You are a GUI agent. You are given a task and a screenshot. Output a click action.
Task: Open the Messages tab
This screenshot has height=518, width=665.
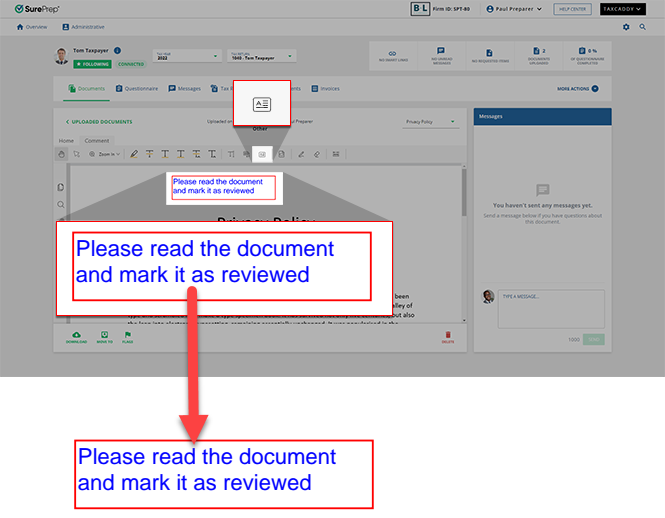pyautogui.click(x=184, y=89)
